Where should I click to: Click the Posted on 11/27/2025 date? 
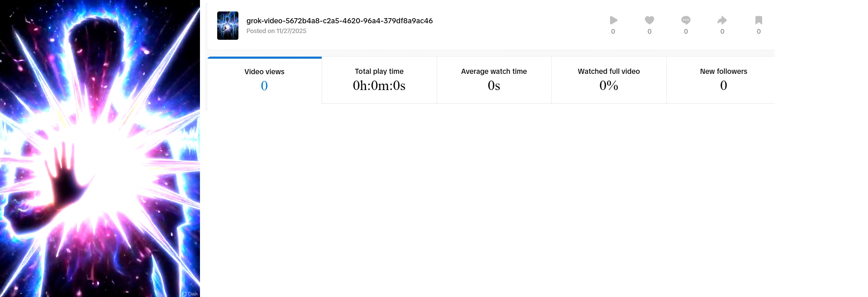(277, 31)
